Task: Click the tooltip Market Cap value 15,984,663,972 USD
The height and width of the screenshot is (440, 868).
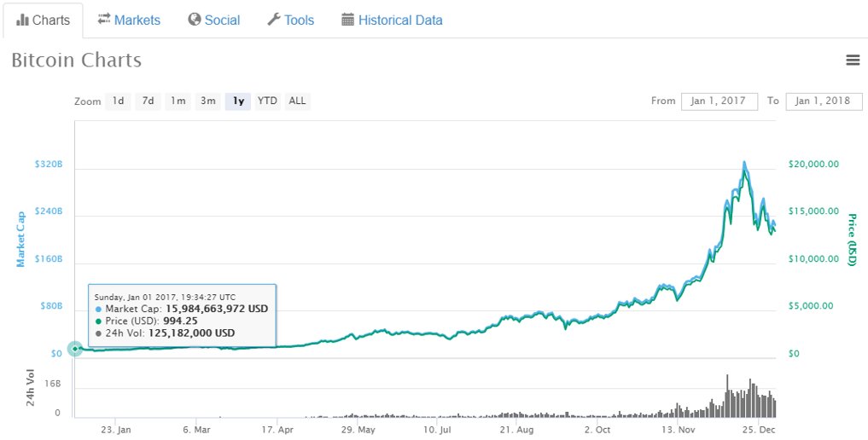Action: tap(217, 309)
